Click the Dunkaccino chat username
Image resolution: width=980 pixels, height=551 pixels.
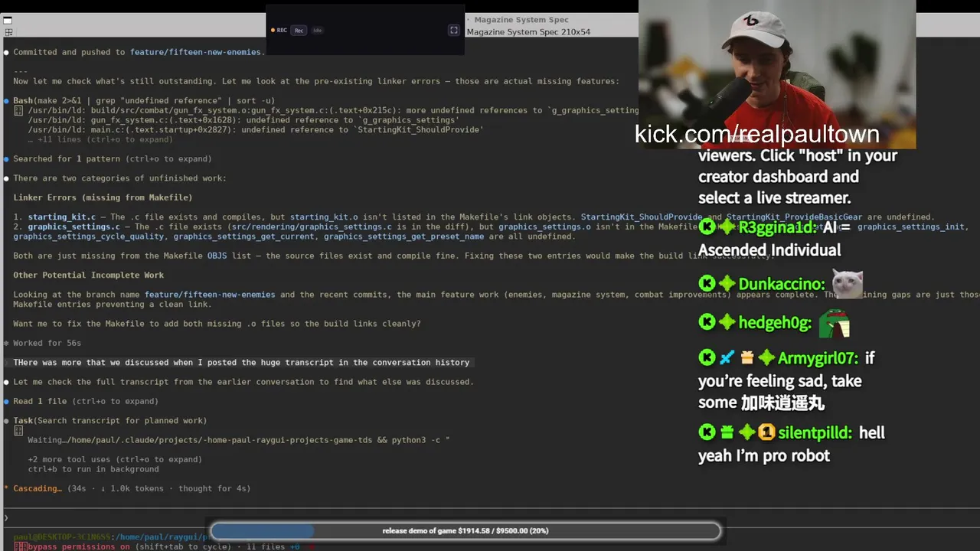point(780,284)
